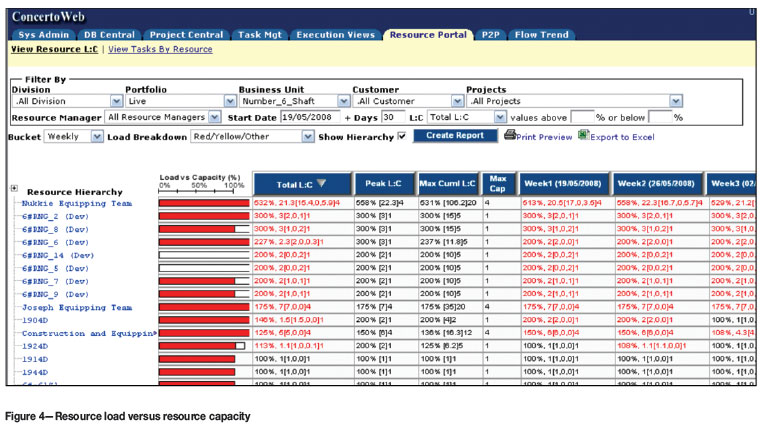This screenshot has height=432, width=761.
Task: Click the Days input field
Action: (x=391, y=117)
